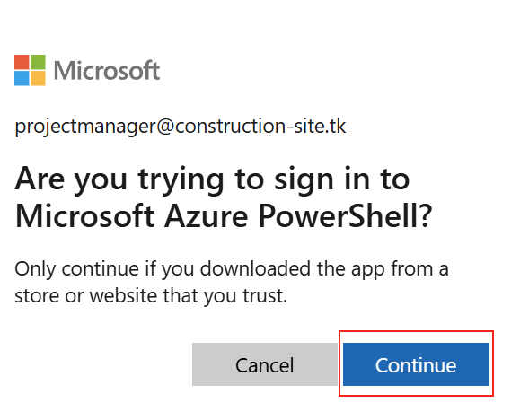520x420 pixels.
Task: Click the gray Cancel button
Action: (265, 364)
